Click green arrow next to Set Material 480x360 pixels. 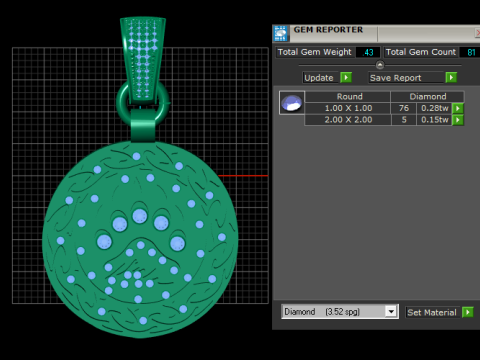(x=468, y=312)
